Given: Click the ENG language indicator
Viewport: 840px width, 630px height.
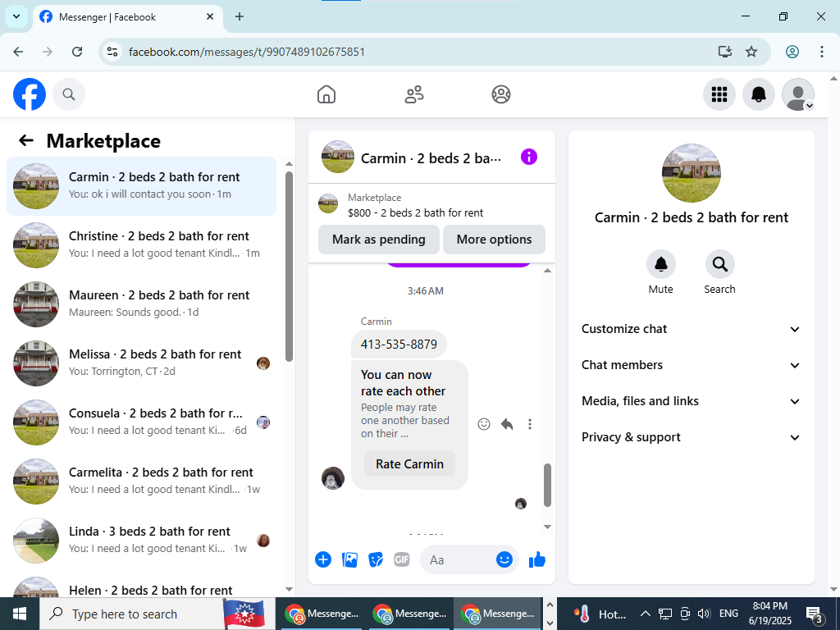Looking at the screenshot, I should [728, 614].
